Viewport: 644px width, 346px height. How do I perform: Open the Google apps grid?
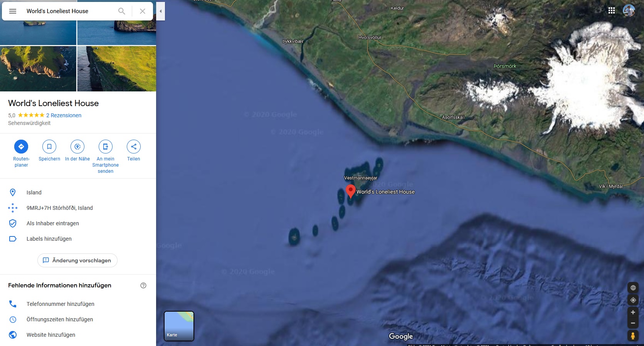[612, 11]
